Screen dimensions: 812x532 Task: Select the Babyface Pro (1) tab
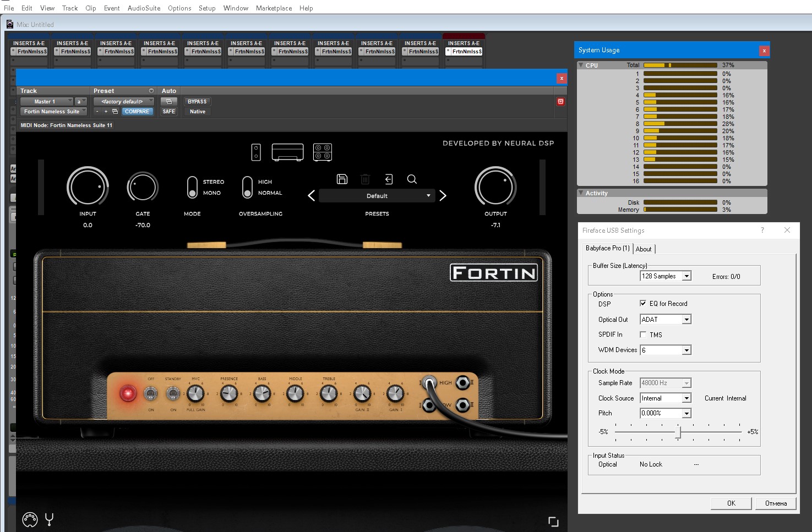(607, 248)
